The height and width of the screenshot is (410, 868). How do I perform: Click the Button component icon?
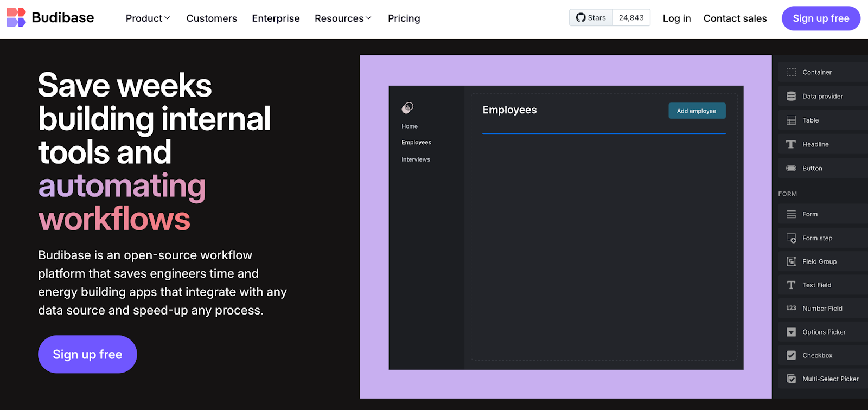click(791, 169)
